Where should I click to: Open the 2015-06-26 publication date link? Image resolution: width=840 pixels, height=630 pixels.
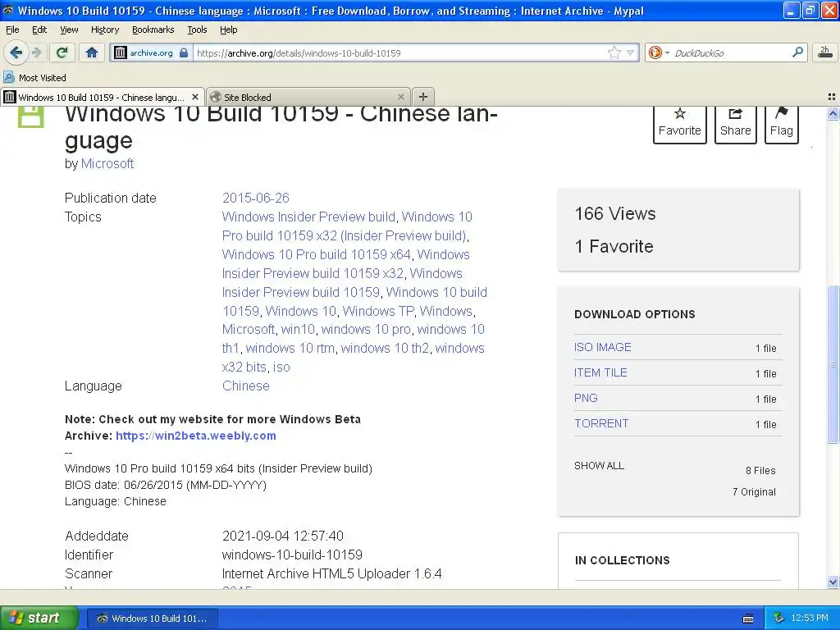click(256, 198)
